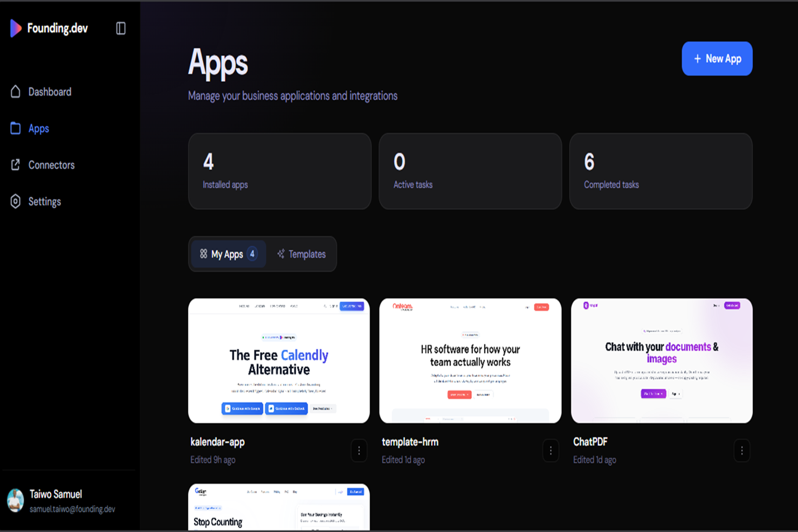Select the Apps folder icon in sidebar

(16, 128)
